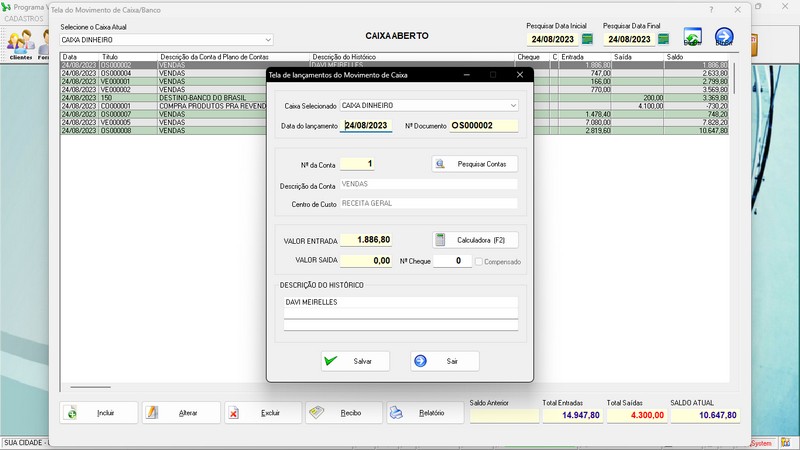Image resolution: width=800 pixels, height=450 pixels.
Task: Click the Salvar button label
Action: coord(362,361)
